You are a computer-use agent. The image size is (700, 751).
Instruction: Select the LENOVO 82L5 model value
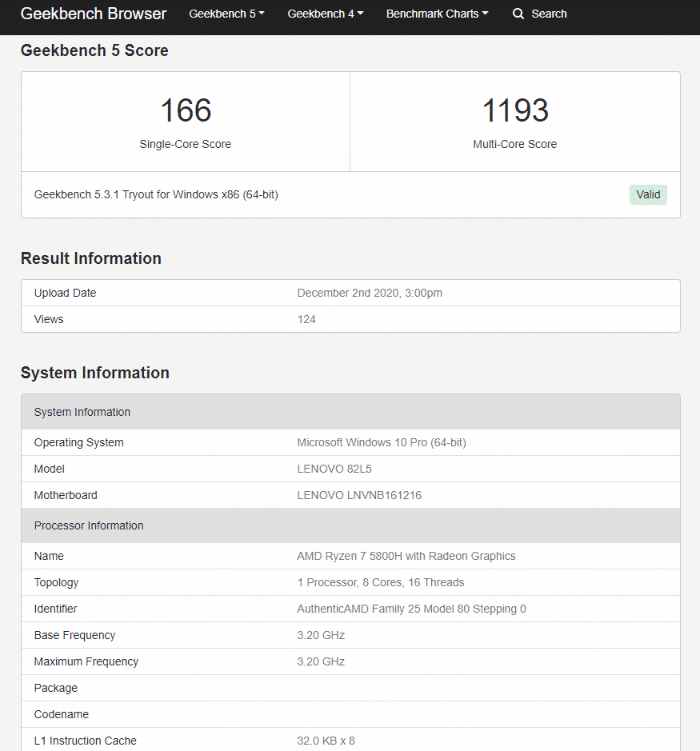pyautogui.click(x=334, y=469)
